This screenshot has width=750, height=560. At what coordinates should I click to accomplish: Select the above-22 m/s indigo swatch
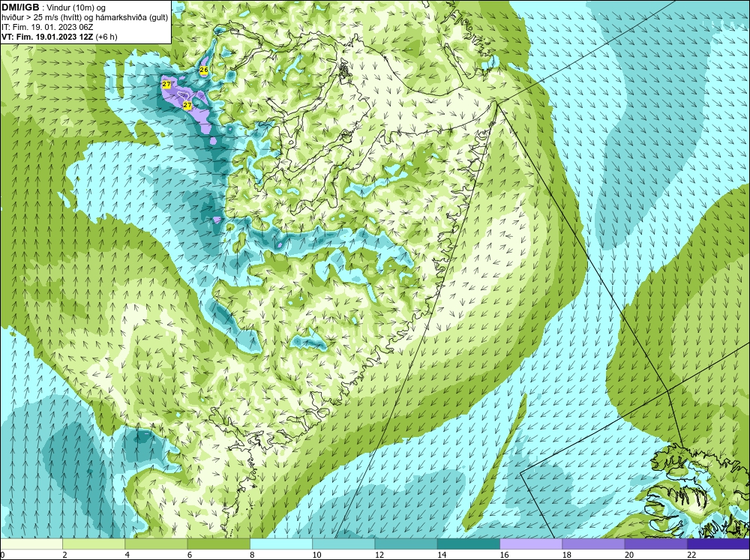[x=718, y=544]
